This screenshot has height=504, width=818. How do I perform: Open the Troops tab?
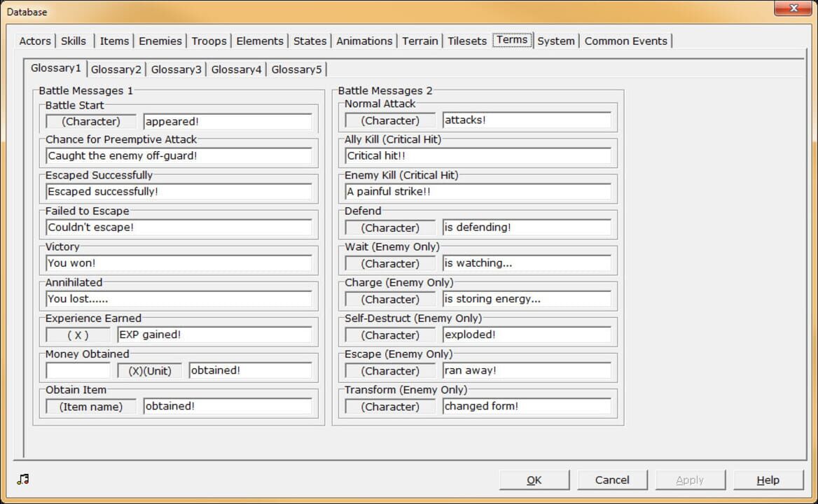(209, 41)
